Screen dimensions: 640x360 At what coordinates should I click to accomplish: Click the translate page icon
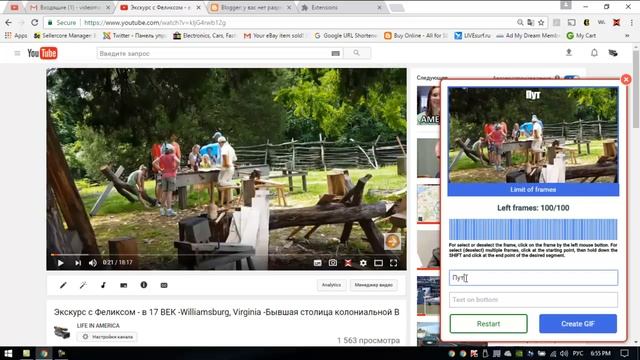(531, 22)
